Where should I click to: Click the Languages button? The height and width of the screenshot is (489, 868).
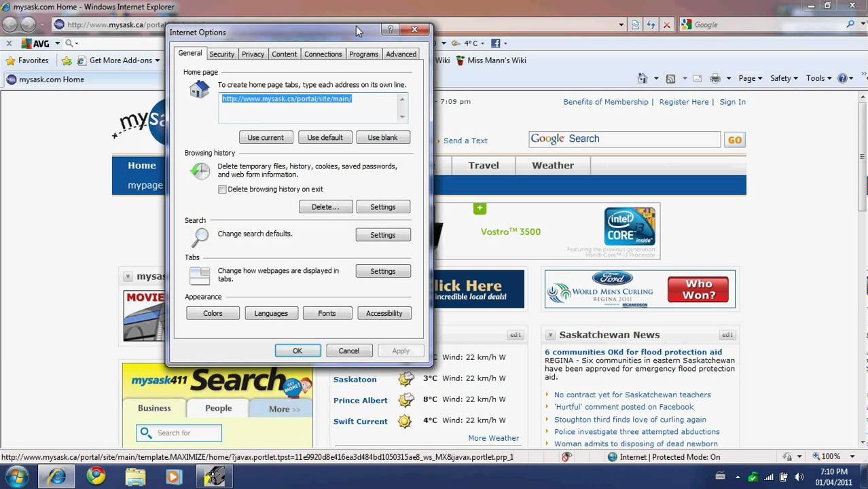271,313
